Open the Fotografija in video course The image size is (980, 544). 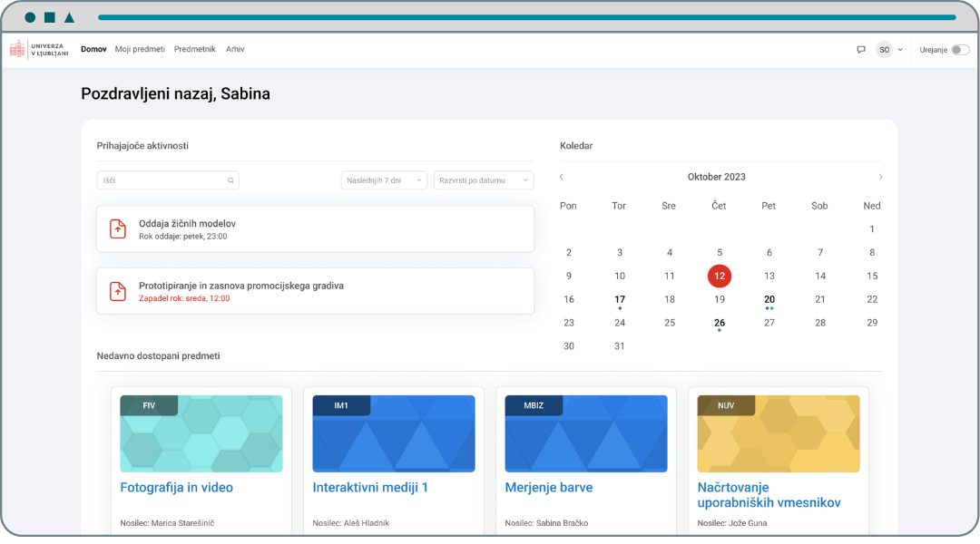point(176,487)
